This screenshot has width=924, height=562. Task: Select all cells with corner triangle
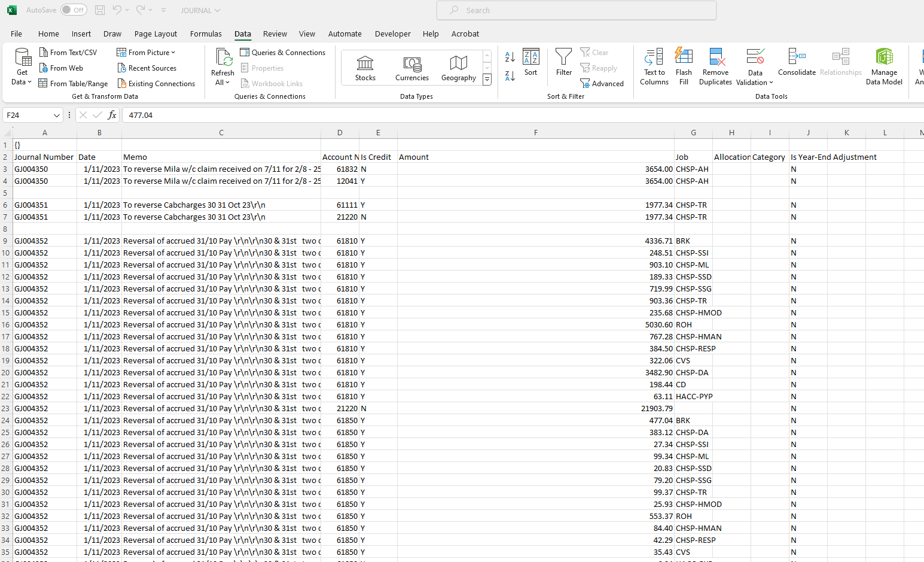coord(7,133)
